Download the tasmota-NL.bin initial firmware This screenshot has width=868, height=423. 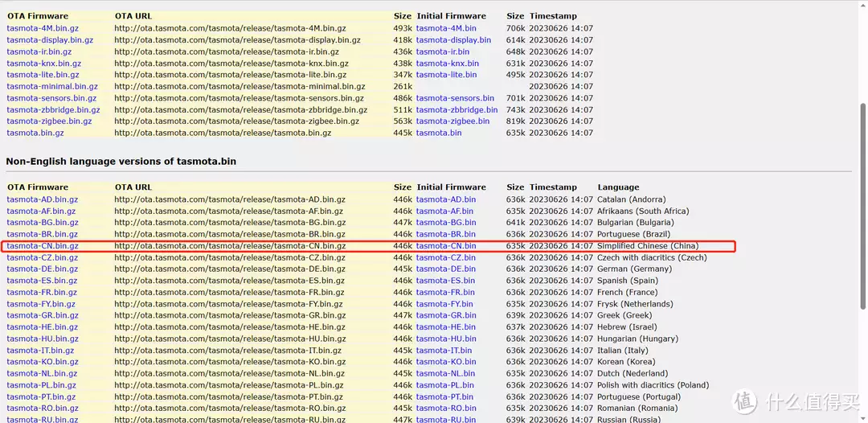pos(445,374)
